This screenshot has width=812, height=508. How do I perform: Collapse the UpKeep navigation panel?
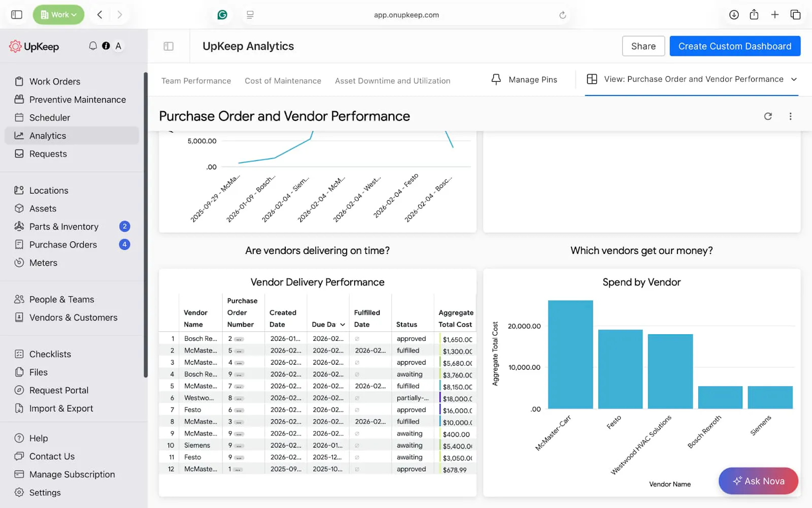point(168,46)
